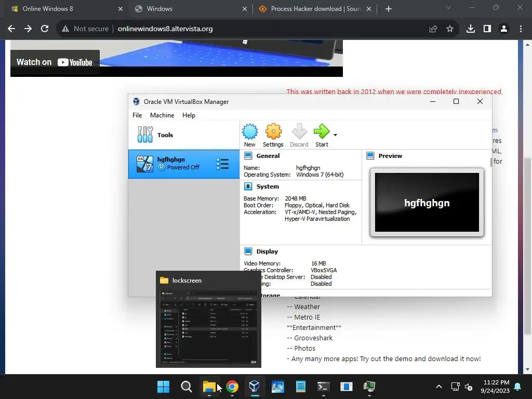The height and width of the screenshot is (399, 532).
Task: Open the hgfhghgn machine list menu icon
Action: (222, 164)
